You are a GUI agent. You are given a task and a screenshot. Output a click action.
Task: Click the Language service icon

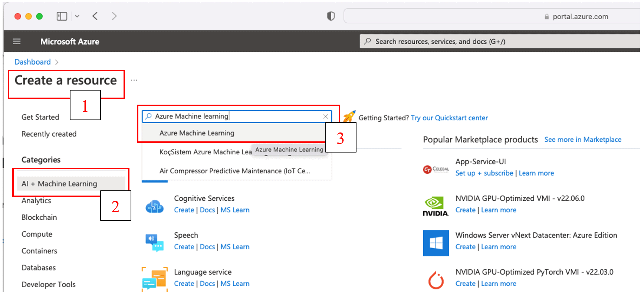(x=155, y=279)
